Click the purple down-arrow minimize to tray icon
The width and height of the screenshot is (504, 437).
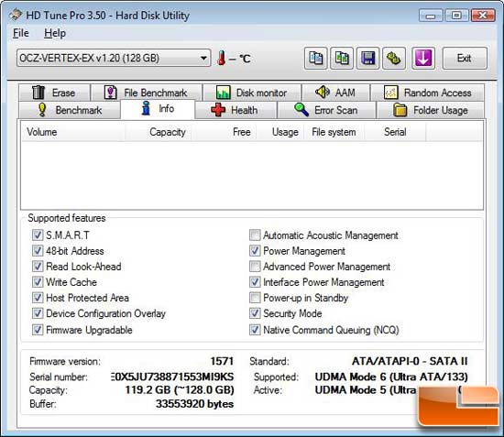point(423,59)
